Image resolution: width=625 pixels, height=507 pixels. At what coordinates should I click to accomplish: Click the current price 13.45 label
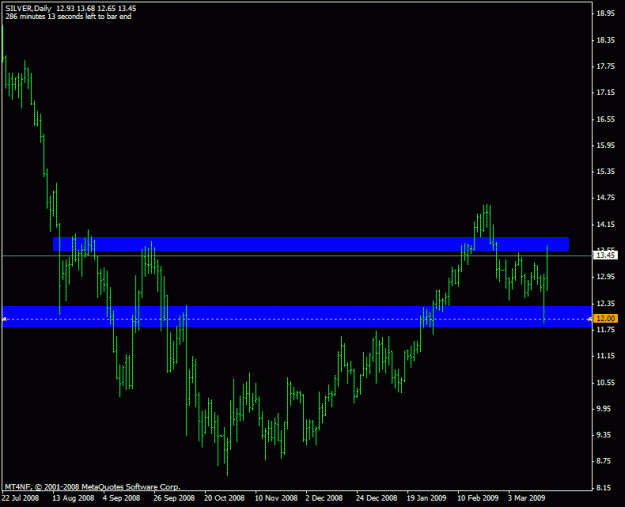[605, 255]
